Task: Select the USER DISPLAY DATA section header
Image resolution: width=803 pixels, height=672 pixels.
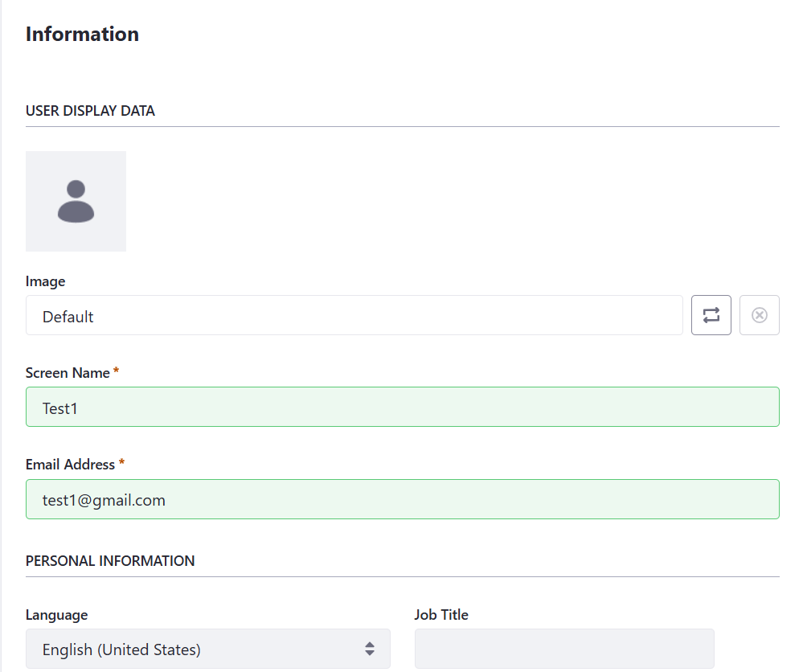Action: point(90,111)
